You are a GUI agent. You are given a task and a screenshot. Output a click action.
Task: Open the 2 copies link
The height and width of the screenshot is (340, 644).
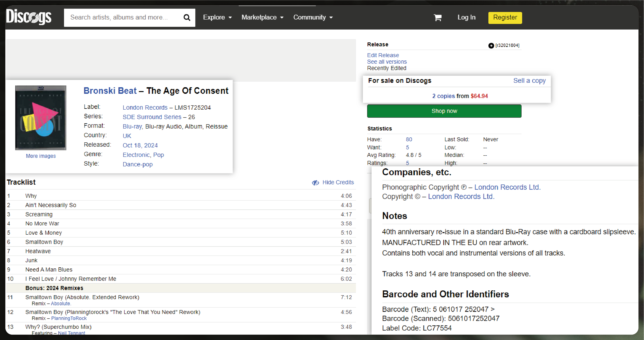click(x=443, y=96)
